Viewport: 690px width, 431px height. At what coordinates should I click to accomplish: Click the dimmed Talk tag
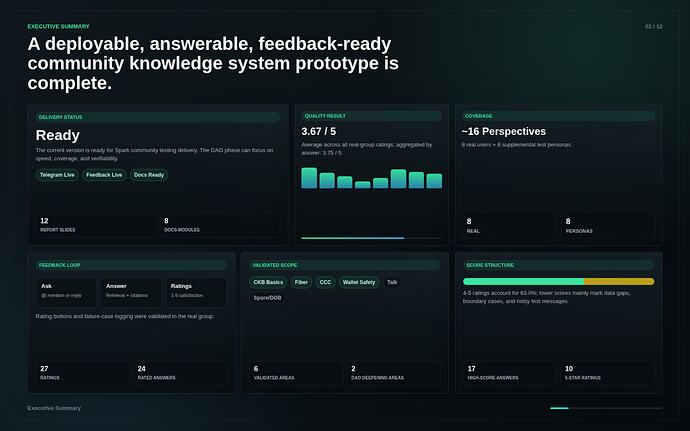pyautogui.click(x=392, y=282)
